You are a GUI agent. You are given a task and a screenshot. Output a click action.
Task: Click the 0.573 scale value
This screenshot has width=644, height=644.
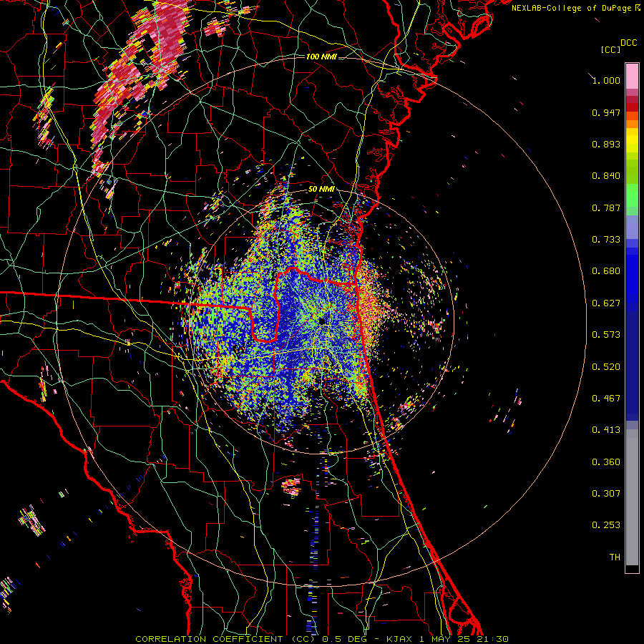coord(606,335)
